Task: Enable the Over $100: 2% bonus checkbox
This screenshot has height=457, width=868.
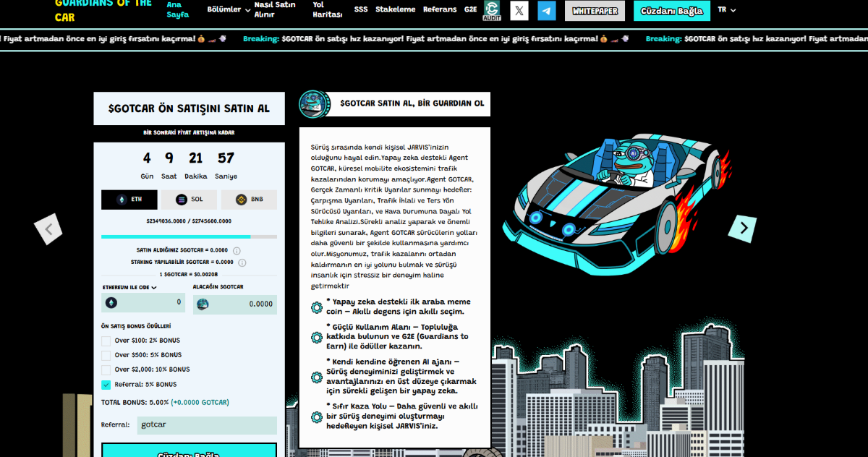Action: (x=106, y=341)
